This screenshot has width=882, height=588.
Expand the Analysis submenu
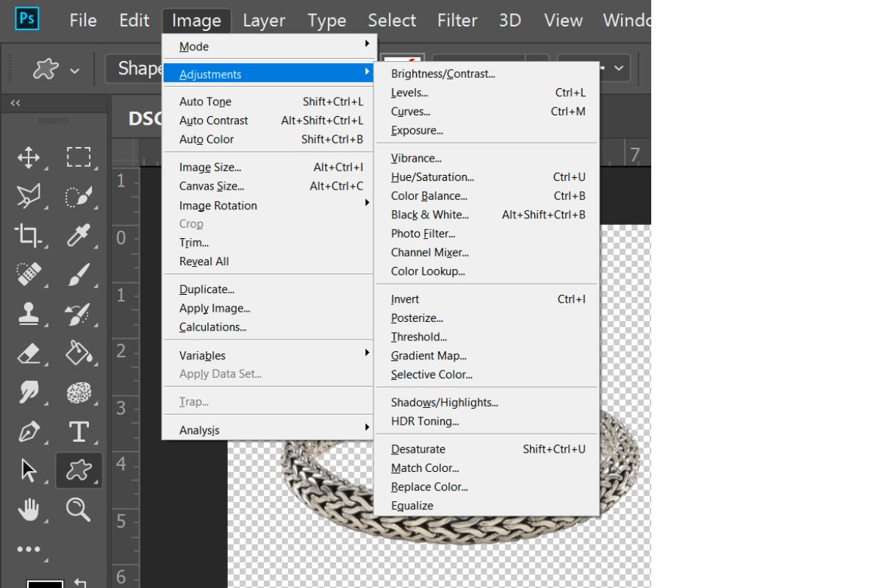pyautogui.click(x=269, y=430)
